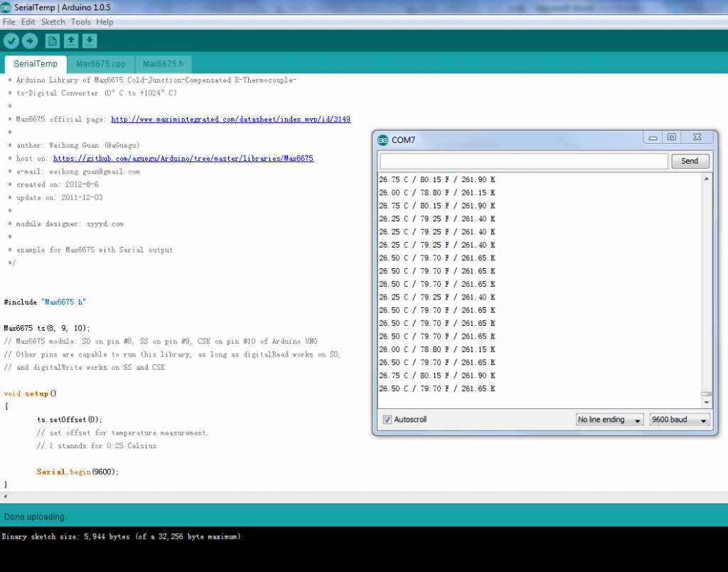Click the last serial output line 26.50 C
728x572 pixels.
click(x=437, y=388)
